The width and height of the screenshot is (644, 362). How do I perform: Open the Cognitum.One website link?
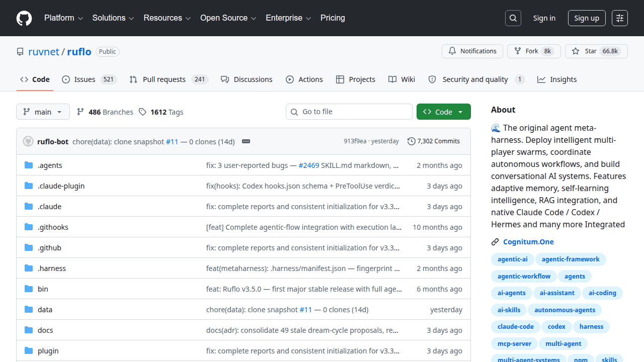[528, 242]
